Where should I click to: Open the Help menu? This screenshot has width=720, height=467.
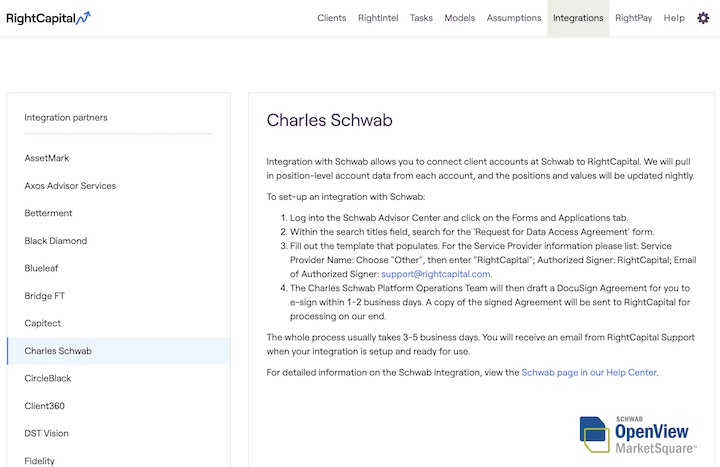point(674,18)
